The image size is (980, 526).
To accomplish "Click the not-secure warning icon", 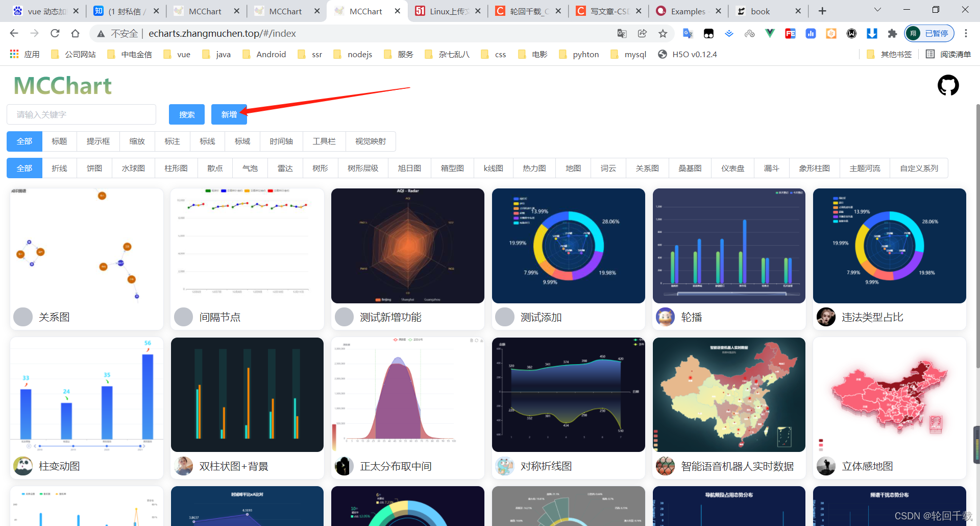I will click(101, 33).
